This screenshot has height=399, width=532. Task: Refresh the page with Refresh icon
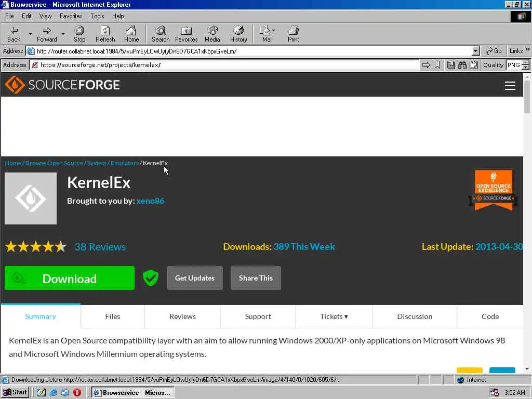(x=105, y=34)
